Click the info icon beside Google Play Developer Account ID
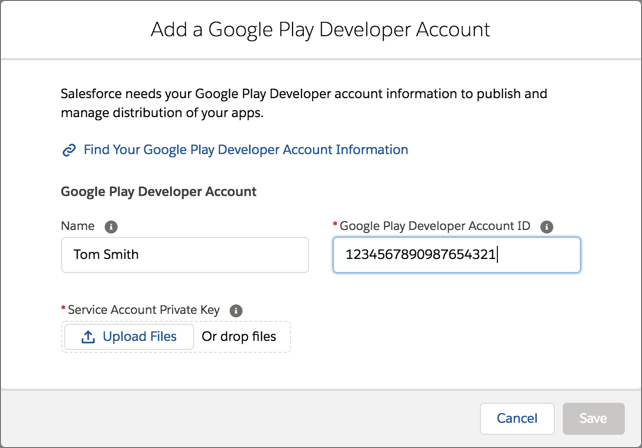Image resolution: width=642 pixels, height=448 pixels. [547, 226]
